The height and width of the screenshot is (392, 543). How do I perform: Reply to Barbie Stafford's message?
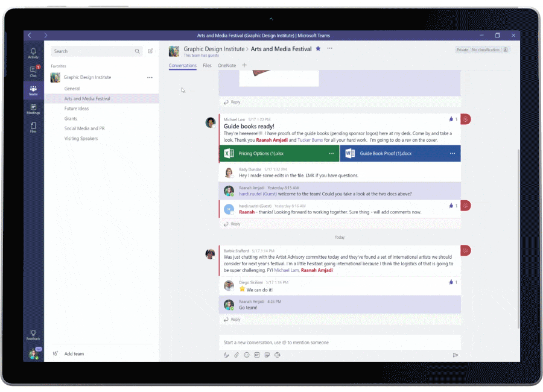click(232, 319)
